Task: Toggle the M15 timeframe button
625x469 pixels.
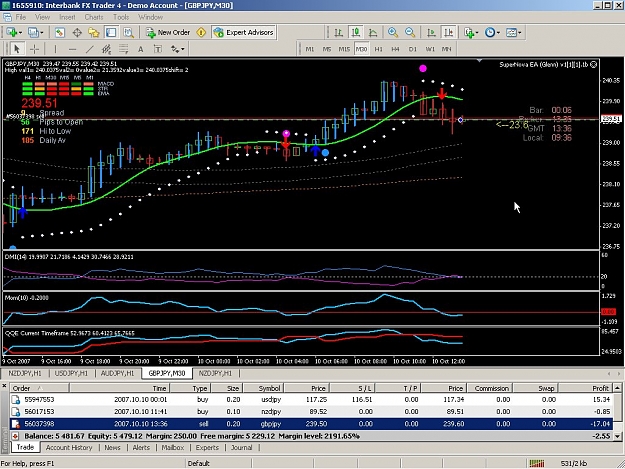Action: [344, 49]
